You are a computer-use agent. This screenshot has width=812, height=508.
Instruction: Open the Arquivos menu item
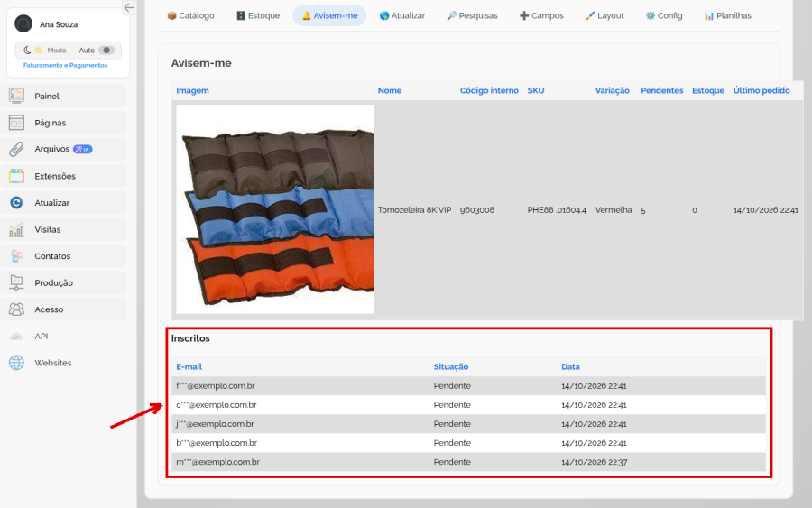click(64, 149)
